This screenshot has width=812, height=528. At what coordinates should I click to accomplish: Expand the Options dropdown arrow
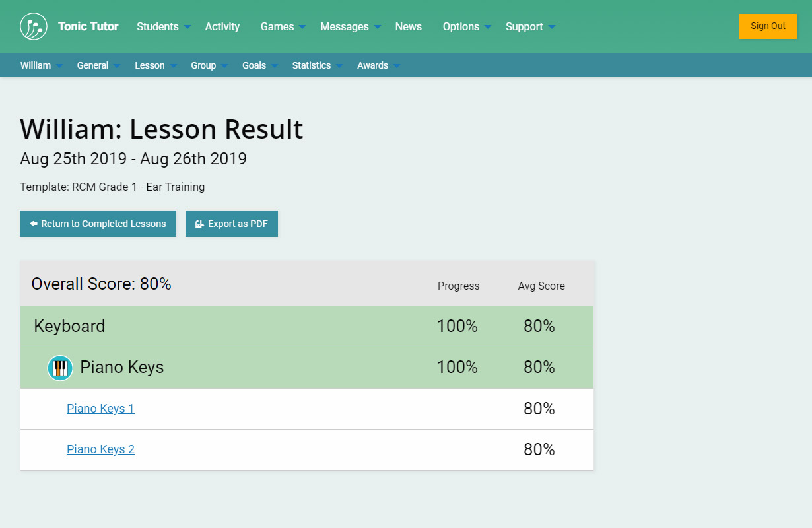[488, 27]
